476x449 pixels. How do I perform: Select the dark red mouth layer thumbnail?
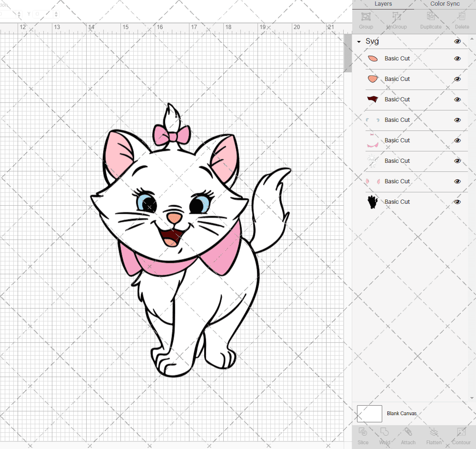(x=373, y=99)
